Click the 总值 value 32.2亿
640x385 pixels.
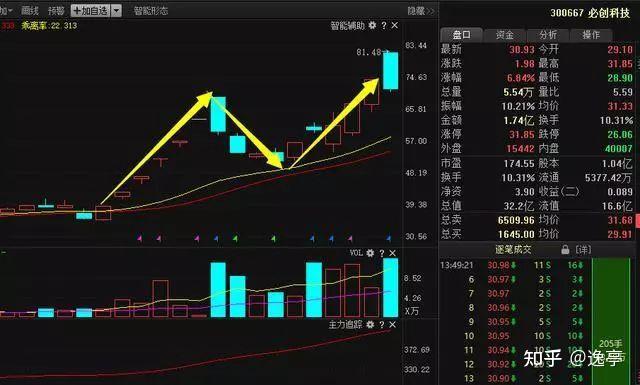(519, 206)
